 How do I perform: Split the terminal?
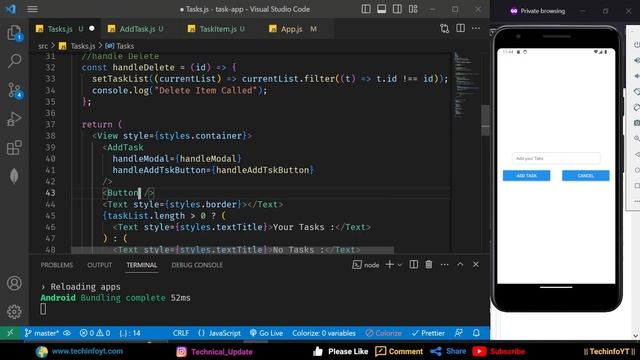(x=413, y=264)
